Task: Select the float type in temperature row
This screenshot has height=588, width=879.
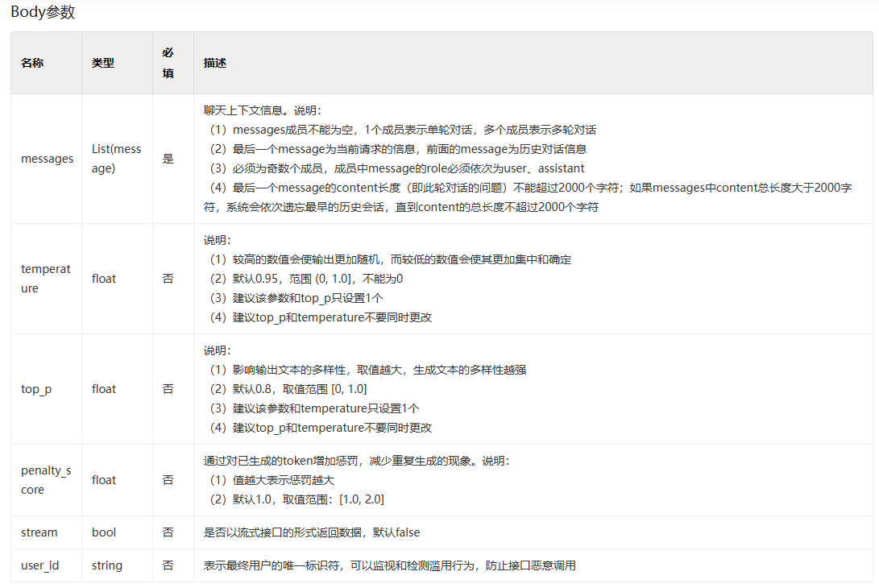Action: (104, 279)
